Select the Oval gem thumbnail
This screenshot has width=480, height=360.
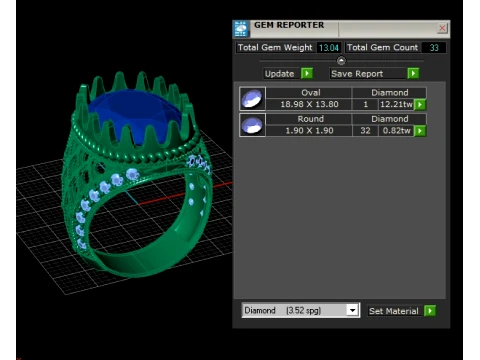252,99
